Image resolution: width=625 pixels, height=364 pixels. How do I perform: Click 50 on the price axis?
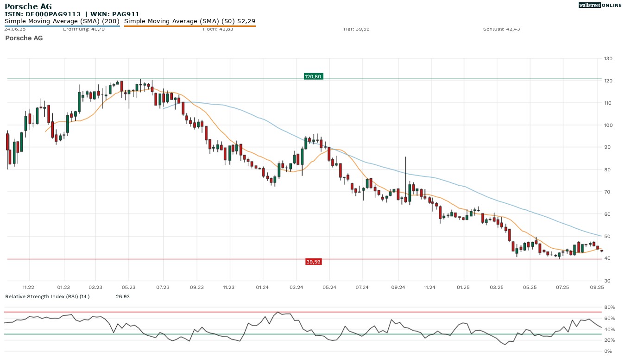607,236
